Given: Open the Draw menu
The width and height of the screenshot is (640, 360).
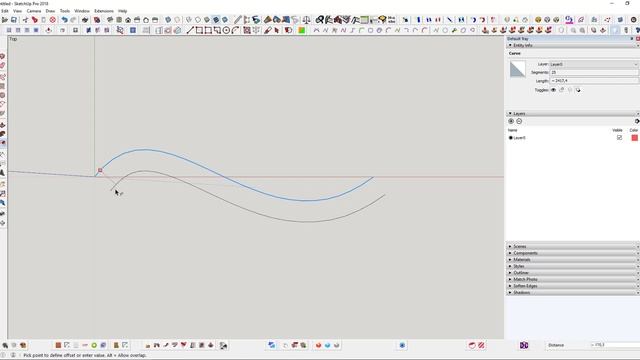Looking at the screenshot, I should coord(50,11).
